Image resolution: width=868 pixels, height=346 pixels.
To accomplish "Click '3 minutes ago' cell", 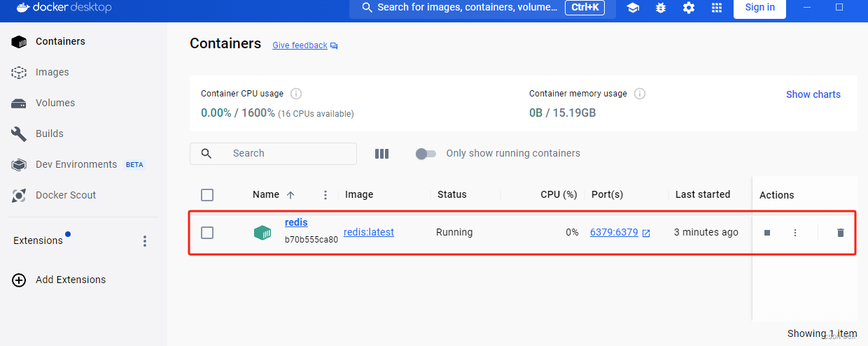I will [706, 232].
